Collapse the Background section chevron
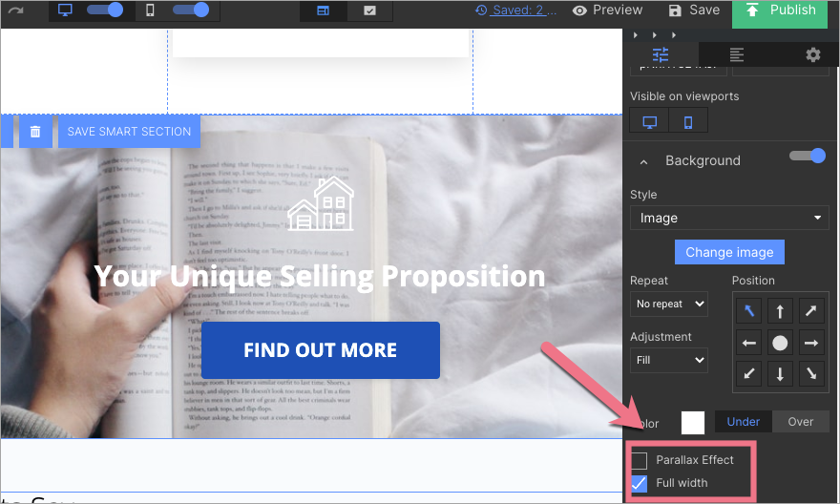Viewport: 840px width, 504px height. (x=644, y=161)
